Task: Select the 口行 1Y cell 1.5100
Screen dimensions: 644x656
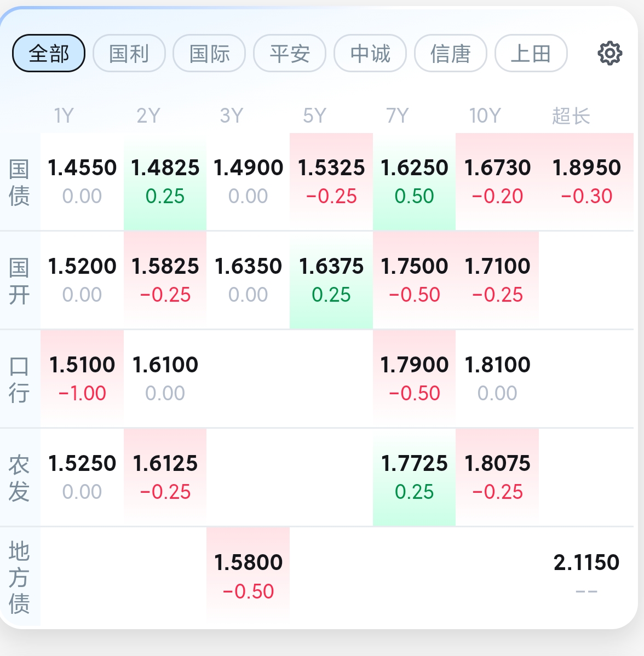Action: tap(82, 378)
